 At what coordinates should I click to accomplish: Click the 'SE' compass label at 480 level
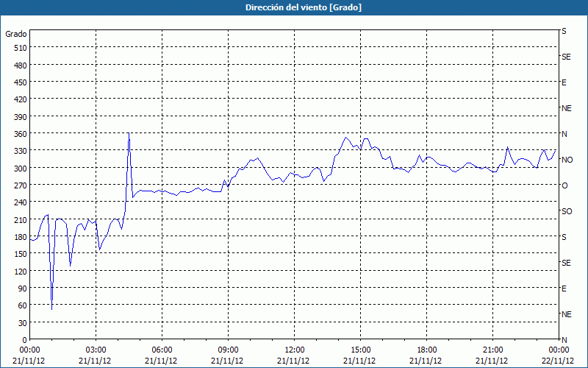pyautogui.click(x=566, y=57)
